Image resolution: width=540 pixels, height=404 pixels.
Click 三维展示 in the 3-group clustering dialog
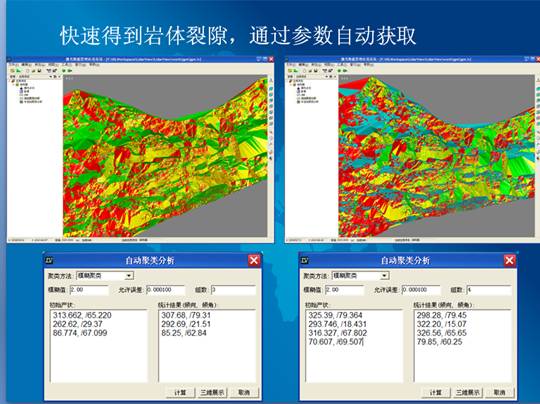(212, 392)
